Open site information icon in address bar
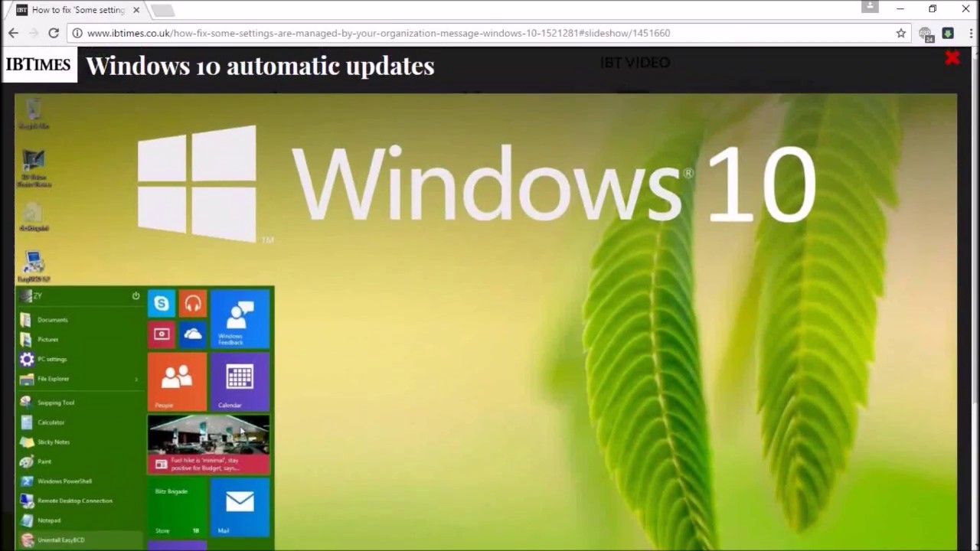 [x=77, y=33]
